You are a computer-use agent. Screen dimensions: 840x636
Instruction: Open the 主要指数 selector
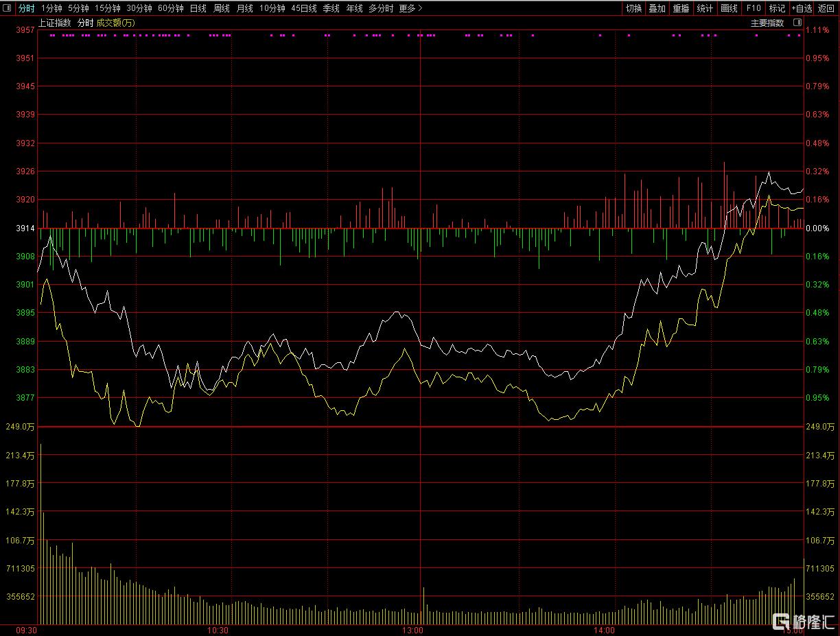point(767,23)
